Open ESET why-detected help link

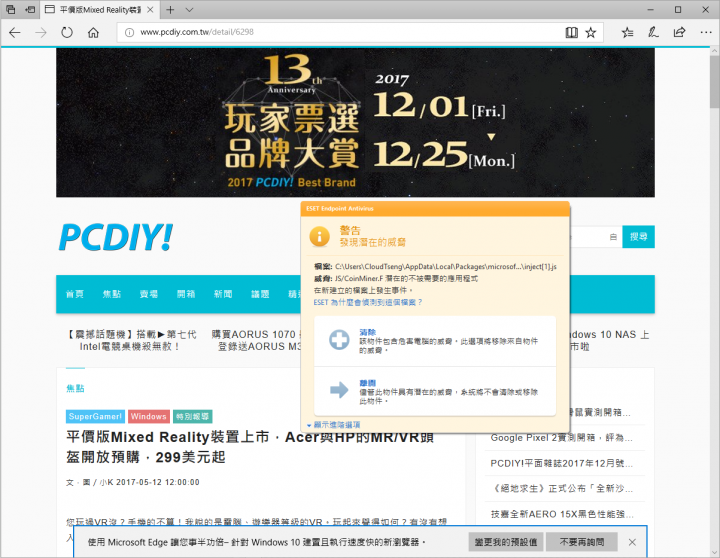coord(367,302)
